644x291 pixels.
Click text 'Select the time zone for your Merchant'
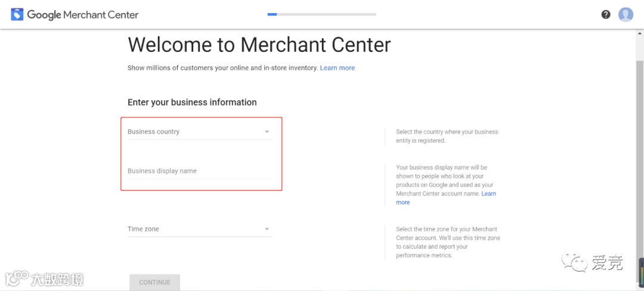[x=447, y=229]
